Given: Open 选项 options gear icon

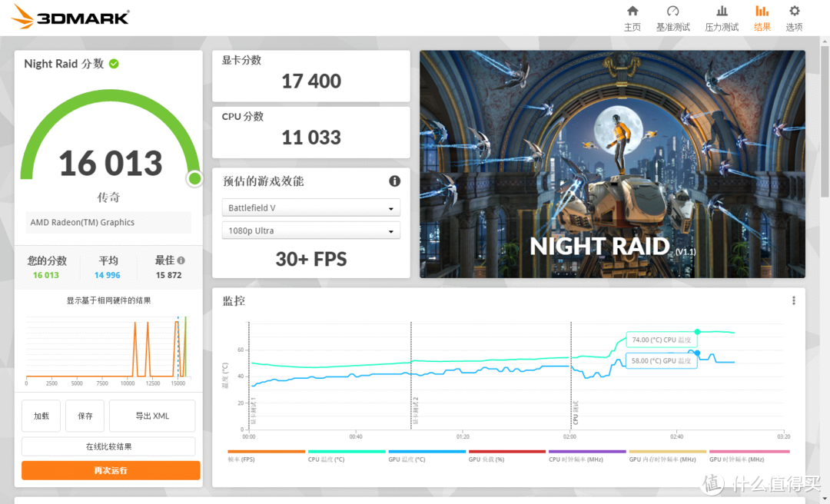Looking at the screenshot, I should pyautogui.click(x=794, y=12).
